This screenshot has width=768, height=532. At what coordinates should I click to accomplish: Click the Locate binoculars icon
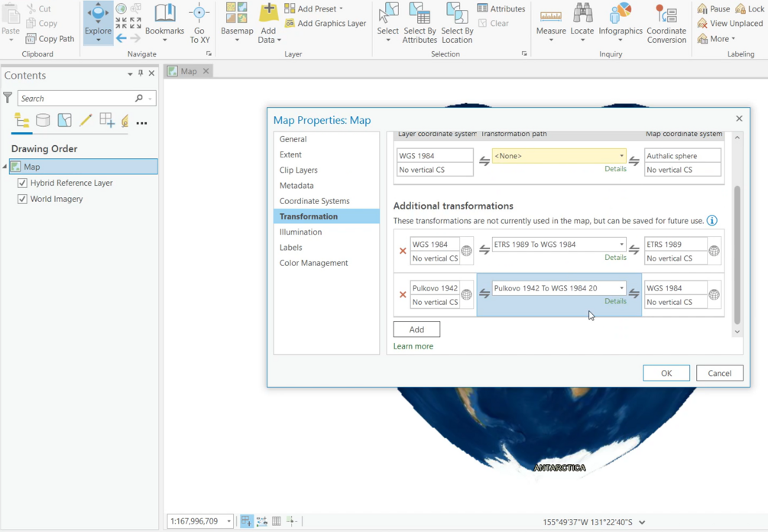click(582, 13)
